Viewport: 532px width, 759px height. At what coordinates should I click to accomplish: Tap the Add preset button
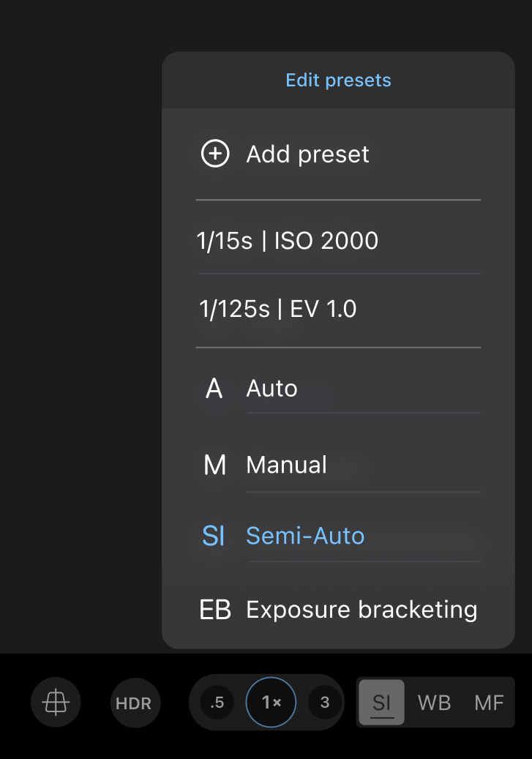tap(307, 154)
